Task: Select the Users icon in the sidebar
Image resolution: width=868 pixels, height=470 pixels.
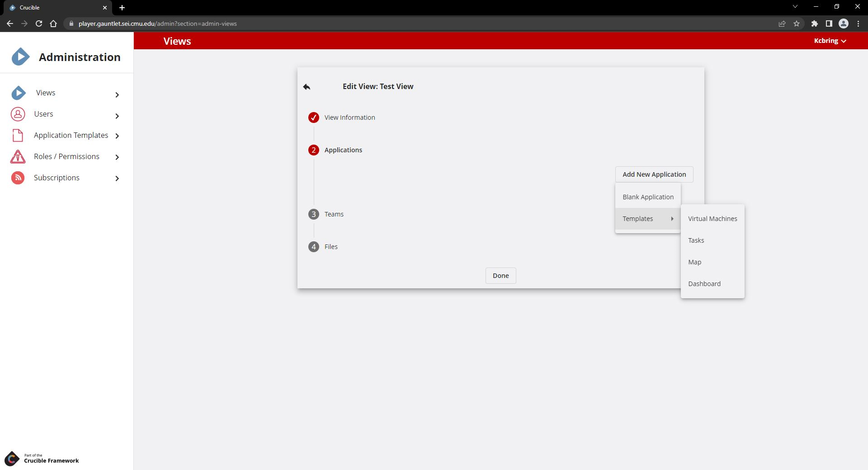Action: [18, 114]
